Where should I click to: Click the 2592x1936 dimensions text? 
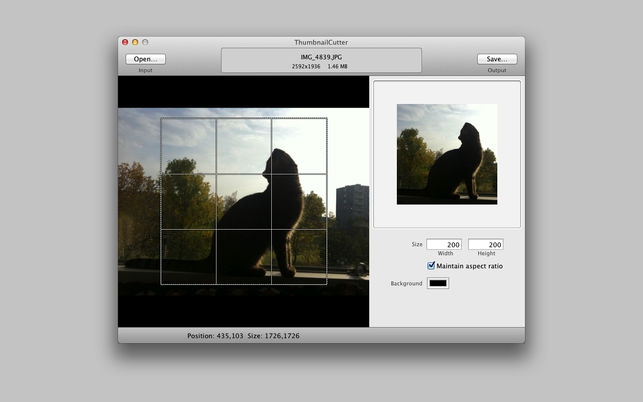[306, 66]
